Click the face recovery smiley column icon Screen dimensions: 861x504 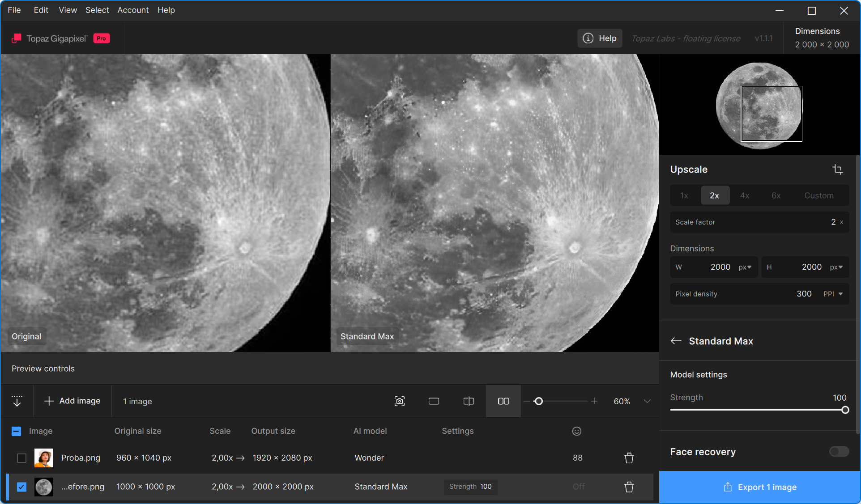point(576,431)
